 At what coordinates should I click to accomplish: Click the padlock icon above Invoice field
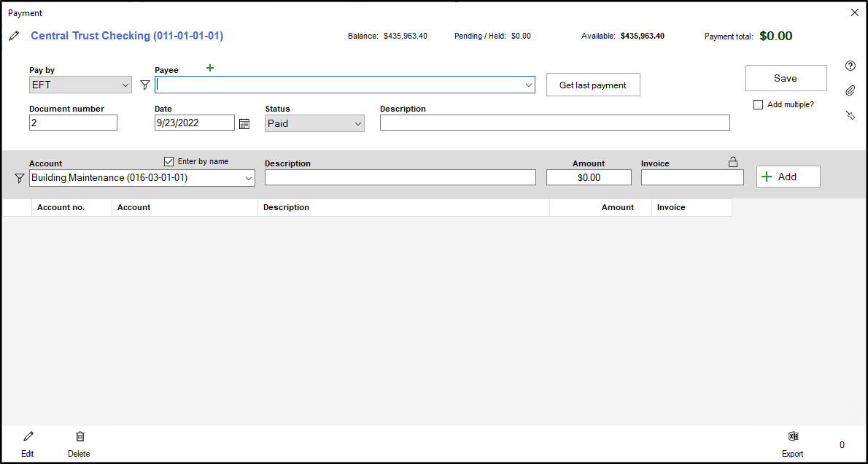coord(733,162)
